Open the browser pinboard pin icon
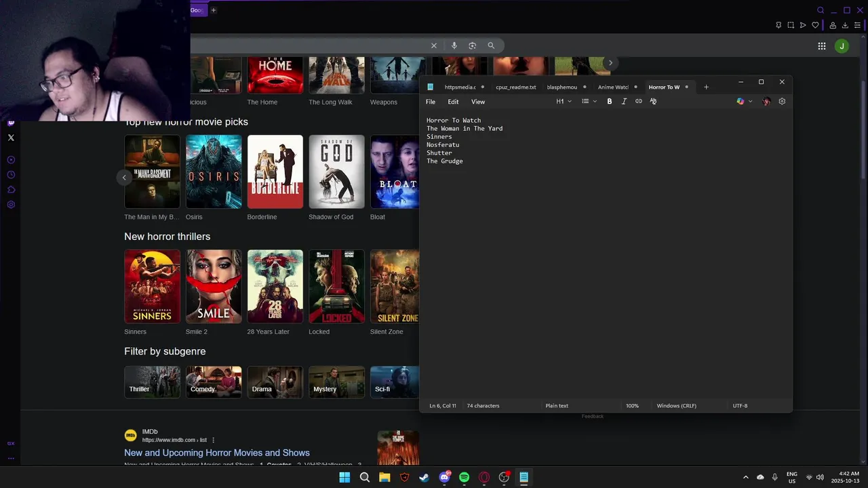Image resolution: width=868 pixels, height=488 pixels. [x=778, y=25]
